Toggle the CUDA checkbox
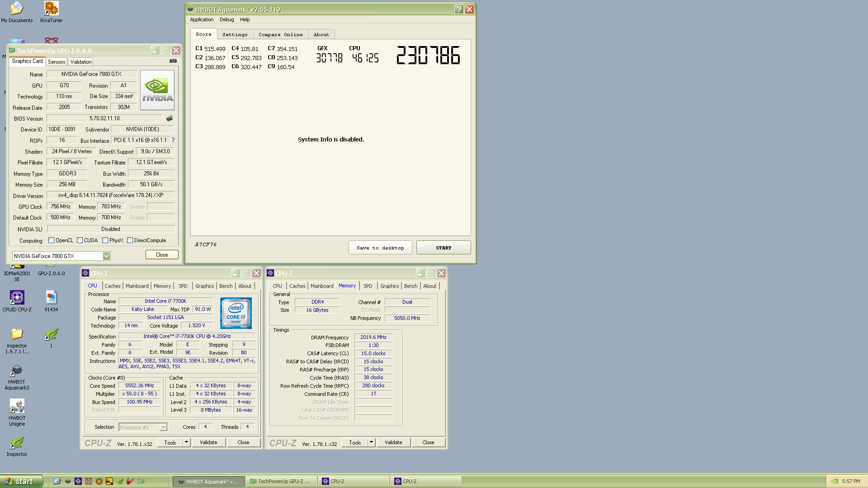Image resolution: width=868 pixels, height=488 pixels. click(80, 240)
